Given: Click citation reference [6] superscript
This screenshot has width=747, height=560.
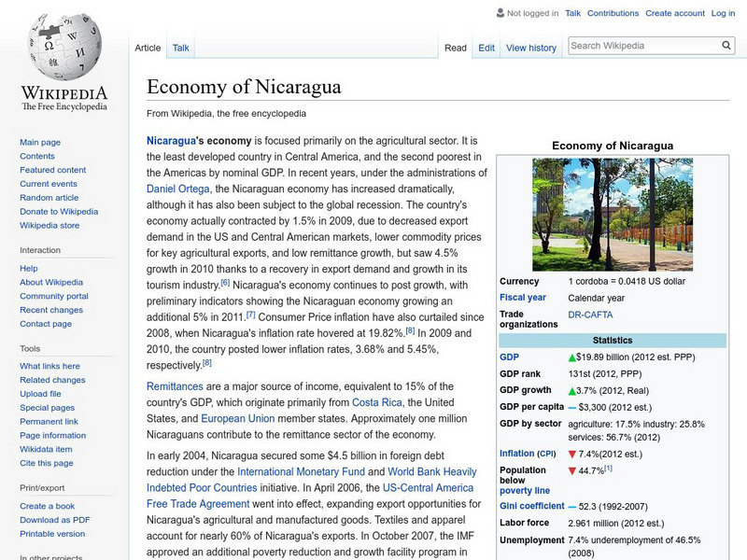Looking at the screenshot, I should (225, 283).
